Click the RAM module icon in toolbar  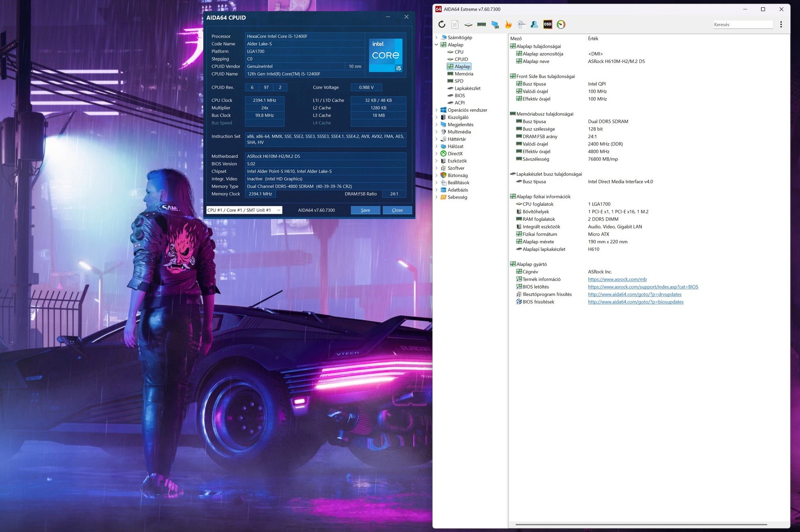pos(481,24)
